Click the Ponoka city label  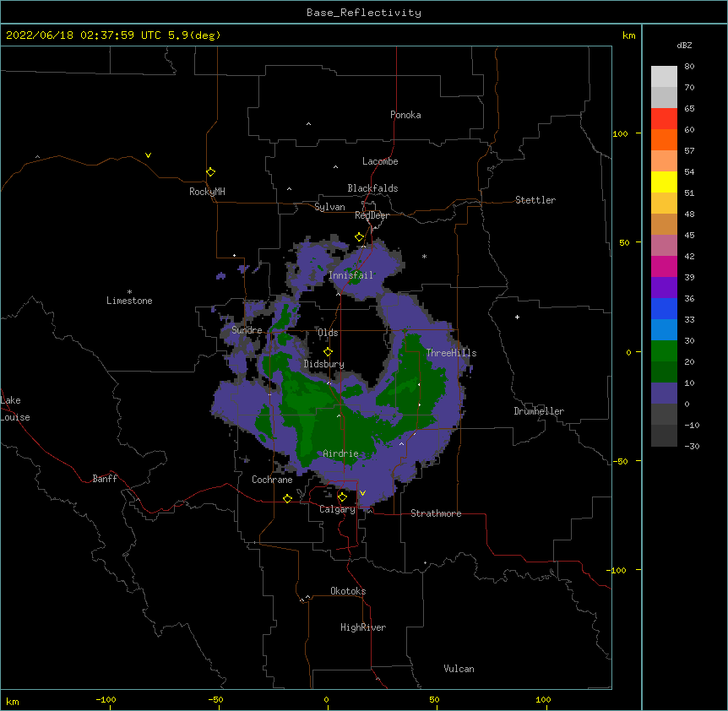pyautogui.click(x=405, y=115)
